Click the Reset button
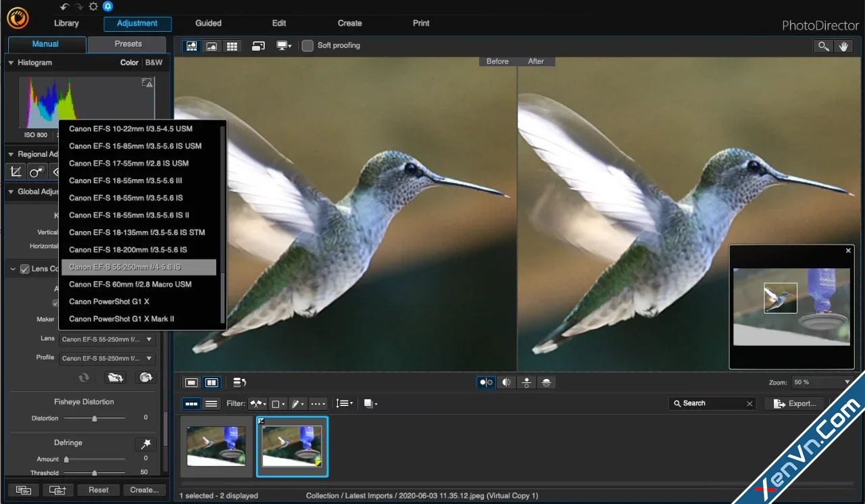Image resolution: width=865 pixels, height=504 pixels. (x=99, y=490)
